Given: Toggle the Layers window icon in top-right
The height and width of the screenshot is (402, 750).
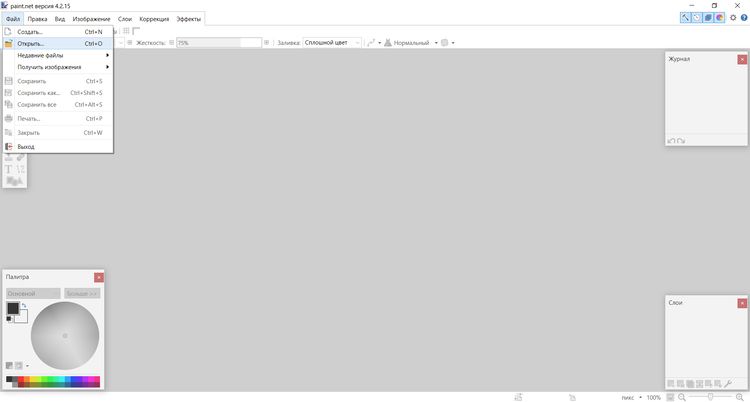Looking at the screenshot, I should [x=708, y=18].
